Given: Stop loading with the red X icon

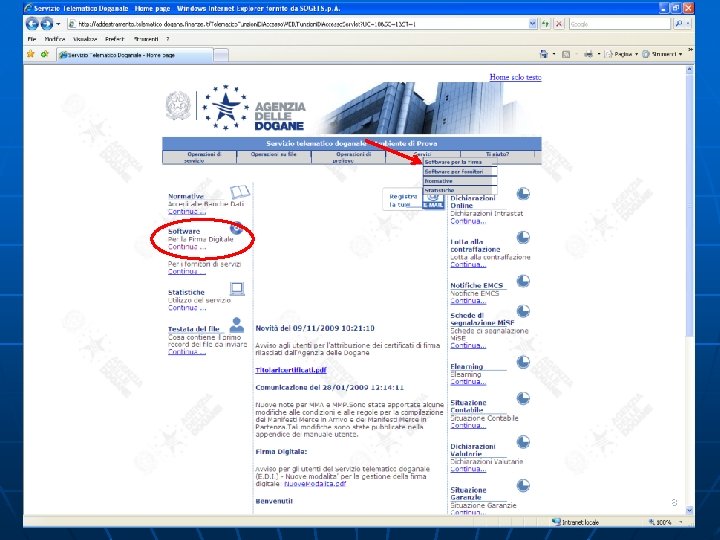Looking at the screenshot, I should [559, 24].
